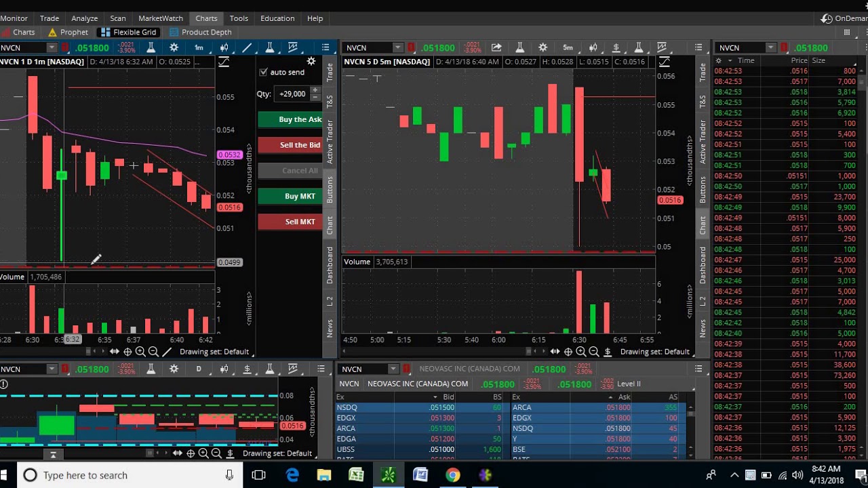Open Studies flask on the daily chart toolbar

tap(151, 369)
